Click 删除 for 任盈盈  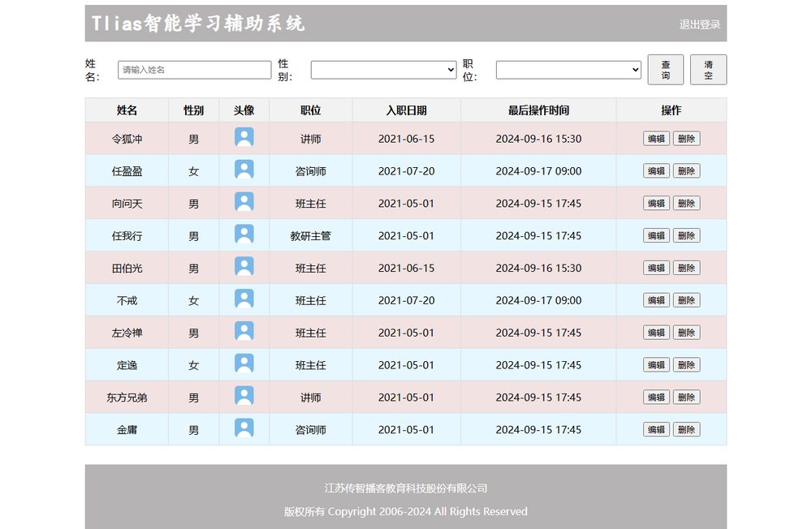pyautogui.click(x=687, y=171)
